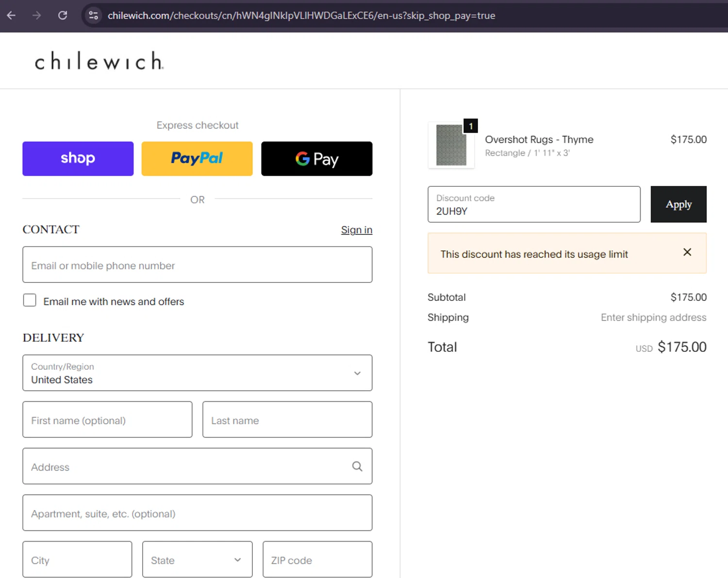
Task: Open the Country/Region dropdown
Action: click(197, 373)
